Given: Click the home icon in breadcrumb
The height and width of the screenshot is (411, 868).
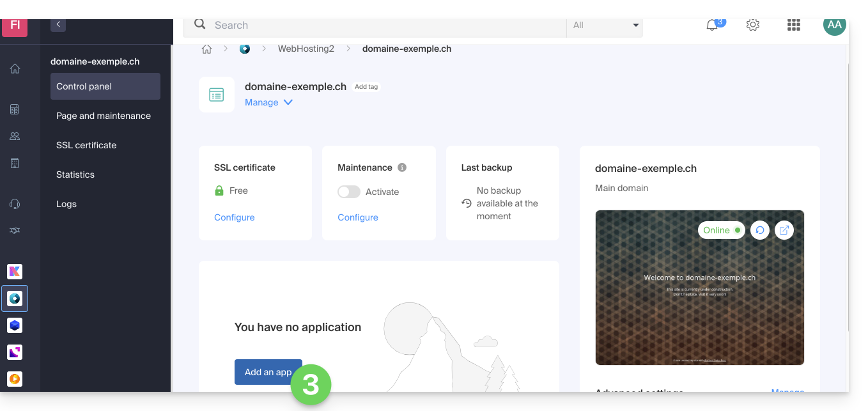Looking at the screenshot, I should coord(206,49).
